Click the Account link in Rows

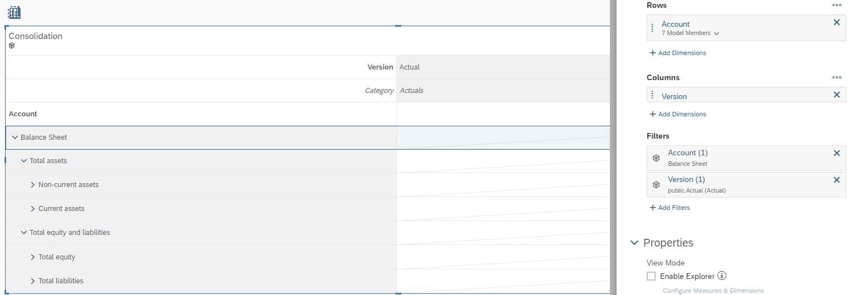point(675,24)
